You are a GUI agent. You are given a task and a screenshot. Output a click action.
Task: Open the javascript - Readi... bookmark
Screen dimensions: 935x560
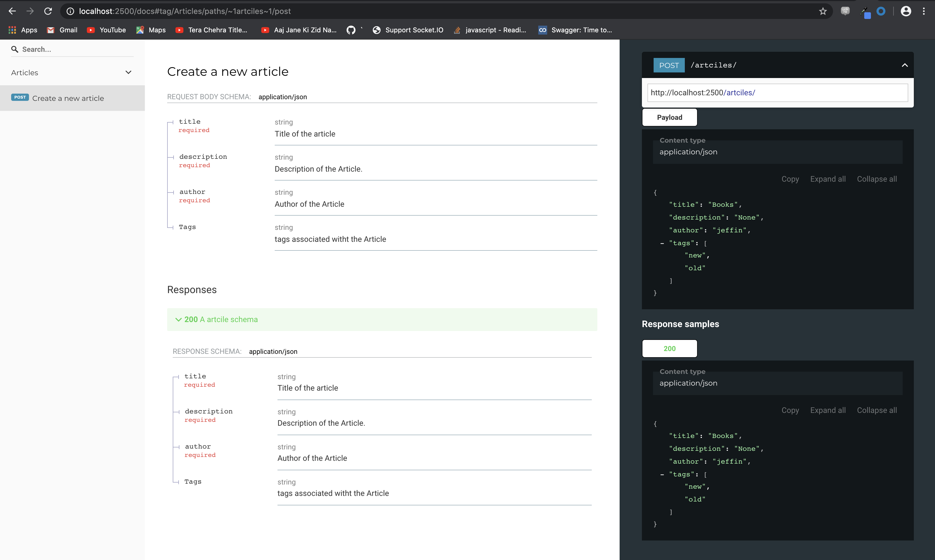[x=490, y=30]
